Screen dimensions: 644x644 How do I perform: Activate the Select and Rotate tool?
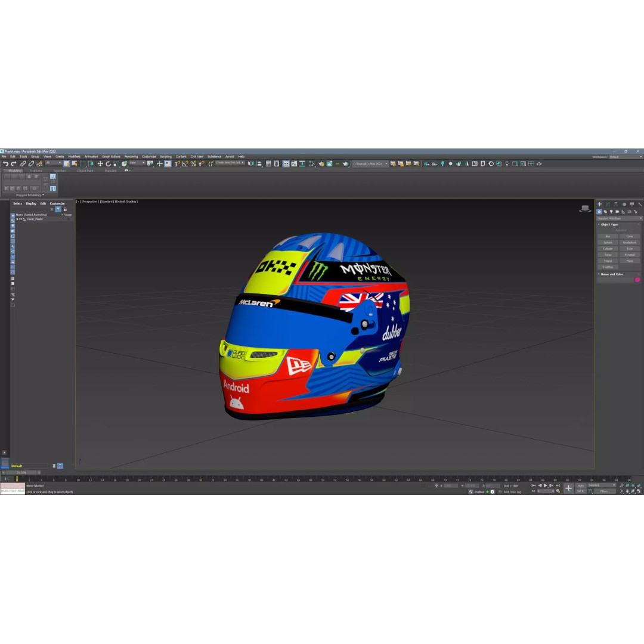[109, 164]
